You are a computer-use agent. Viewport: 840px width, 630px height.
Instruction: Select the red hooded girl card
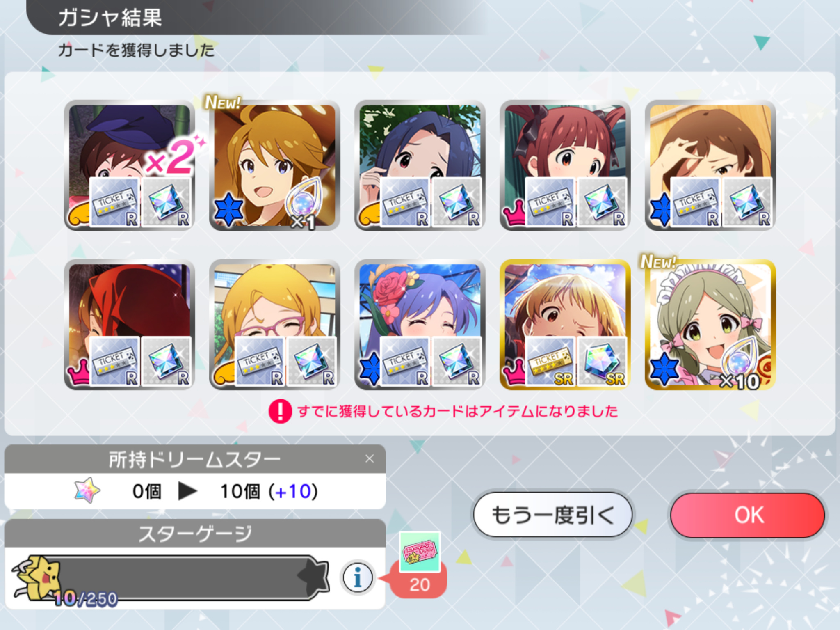point(129,325)
